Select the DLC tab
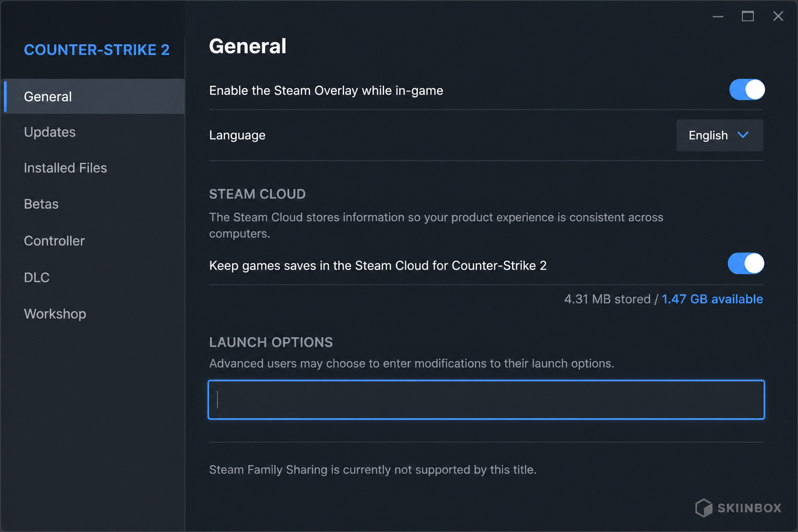 [37, 277]
